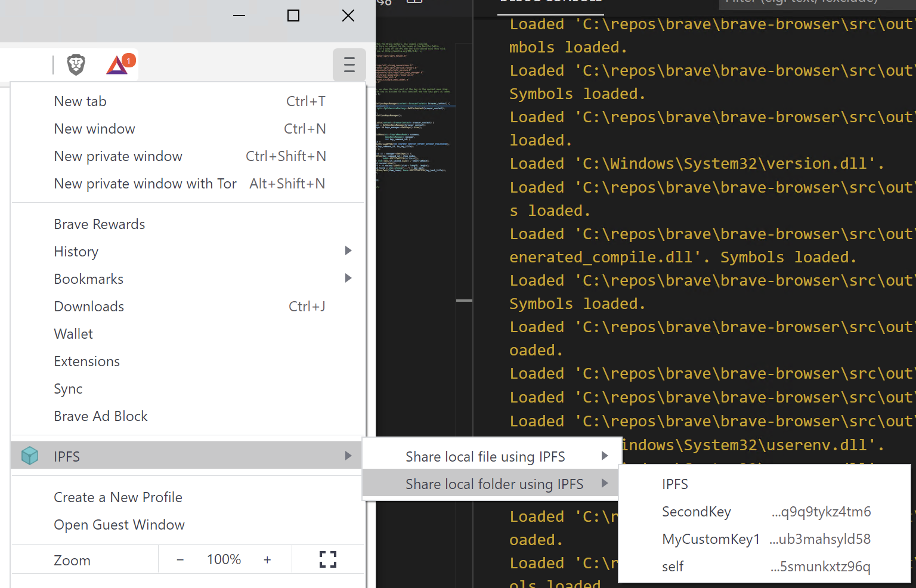Pick the MyCustomKey1 key entry
This screenshot has width=916, height=588.
pos(765,539)
